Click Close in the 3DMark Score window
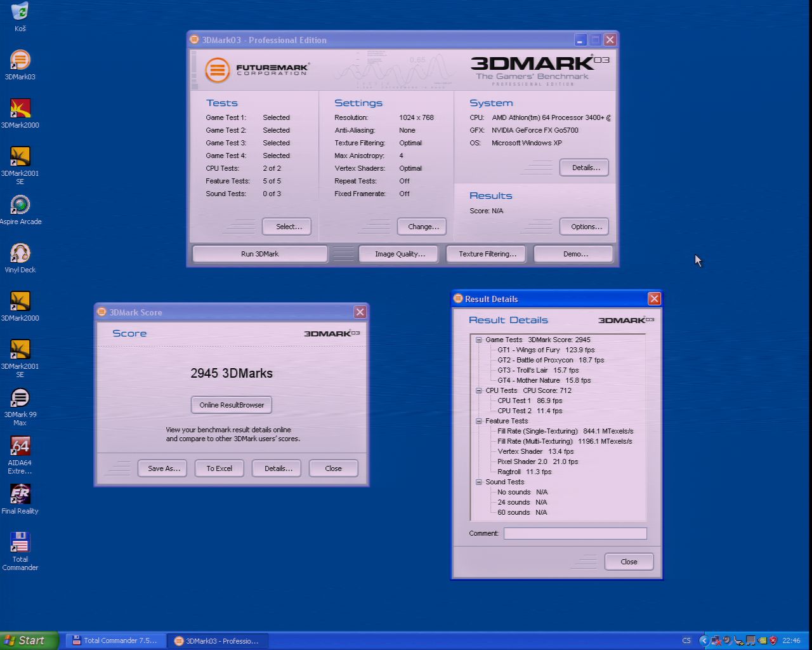The image size is (812, 650). [333, 468]
